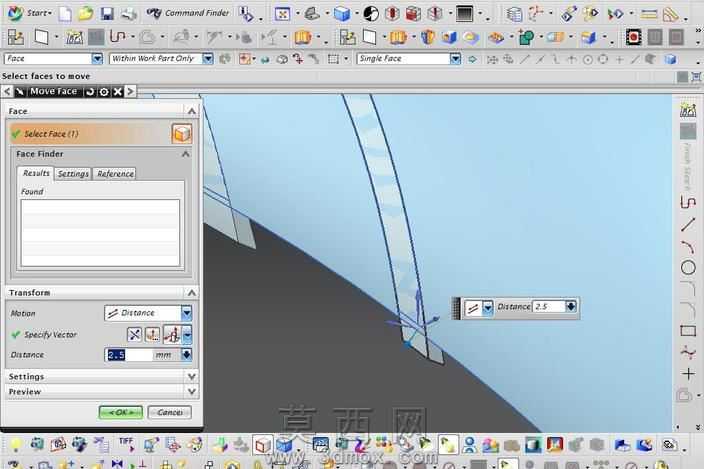Click on-screen Distance 2.5 input field

coord(549,307)
